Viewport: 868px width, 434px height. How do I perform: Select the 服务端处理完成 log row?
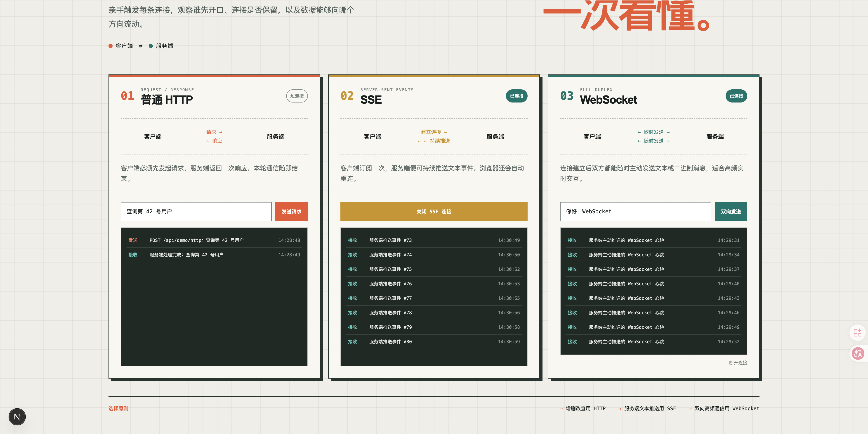214,255
